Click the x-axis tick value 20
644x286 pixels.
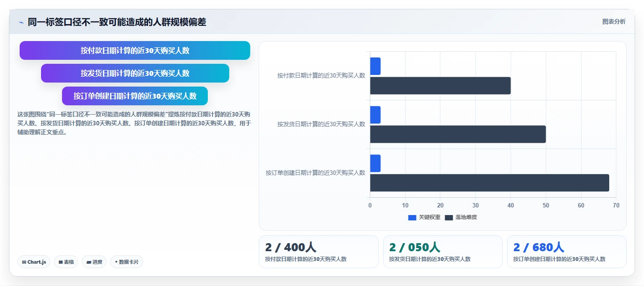tap(440, 205)
